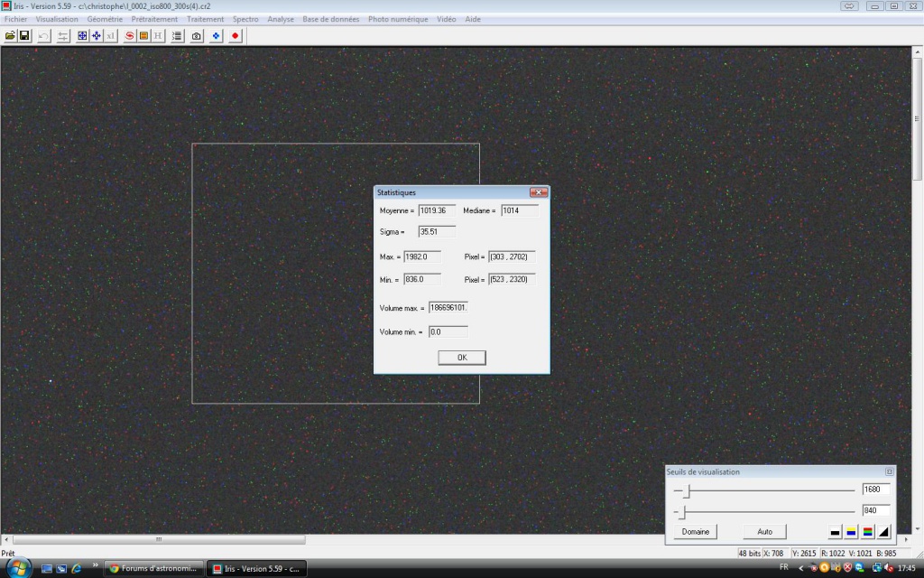Close the Statistiques dialog
924x578 pixels.
pos(538,192)
